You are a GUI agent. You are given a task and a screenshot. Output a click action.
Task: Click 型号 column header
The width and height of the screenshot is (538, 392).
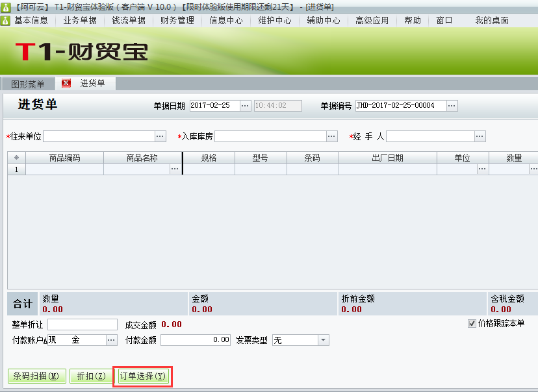(261, 158)
